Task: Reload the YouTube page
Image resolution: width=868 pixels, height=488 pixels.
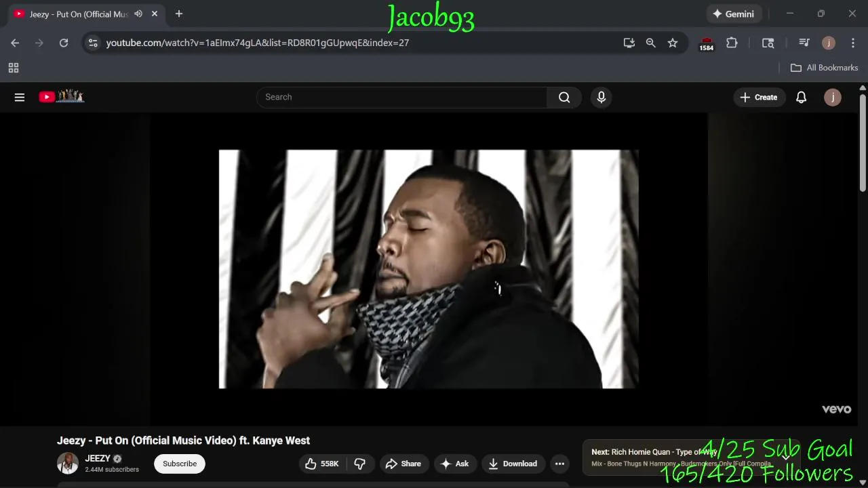Action: (x=64, y=43)
